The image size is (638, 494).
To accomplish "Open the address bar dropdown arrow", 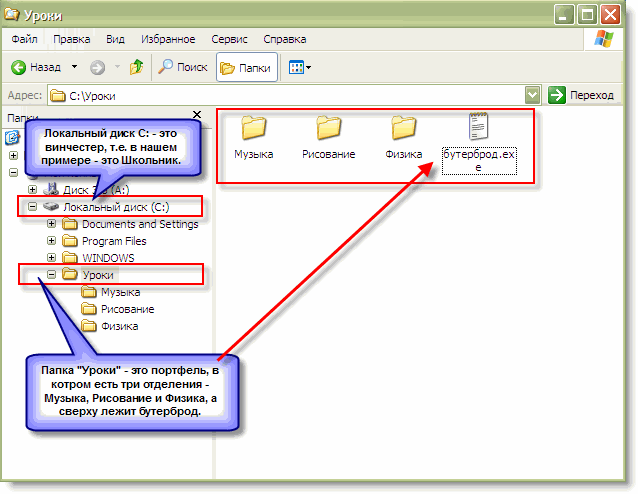I will pos(533,94).
